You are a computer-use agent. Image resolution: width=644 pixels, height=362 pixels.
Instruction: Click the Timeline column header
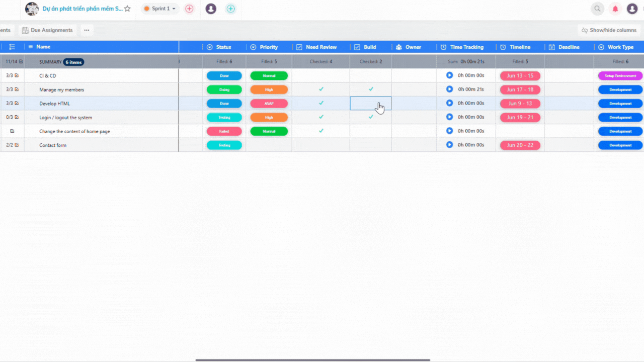click(x=520, y=47)
